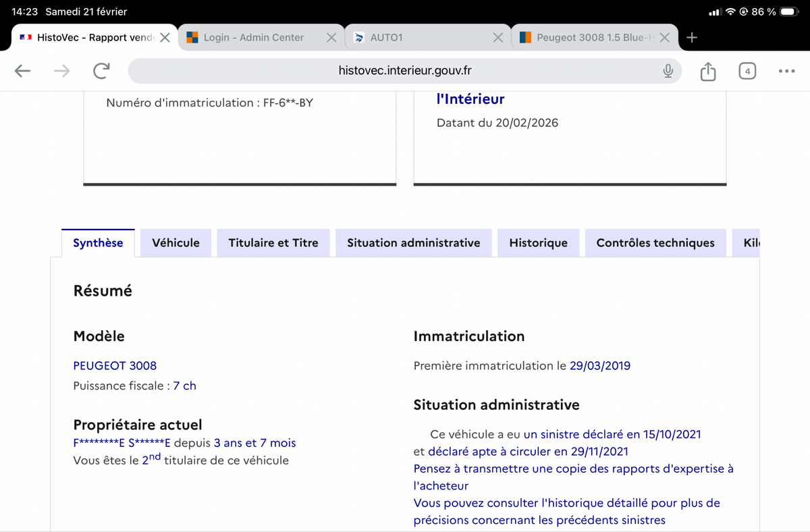The height and width of the screenshot is (532, 810).
Task: Click the 29/03/2019 first registration date
Action: pyautogui.click(x=600, y=366)
